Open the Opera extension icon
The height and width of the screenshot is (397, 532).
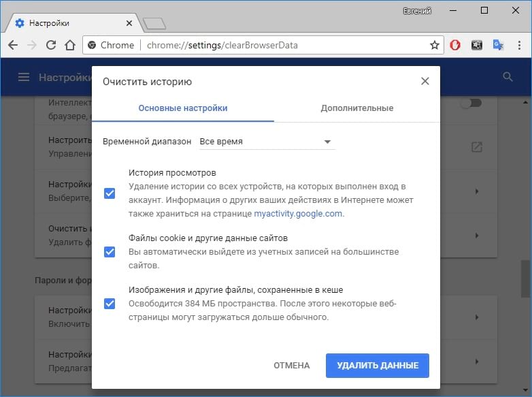click(x=456, y=45)
